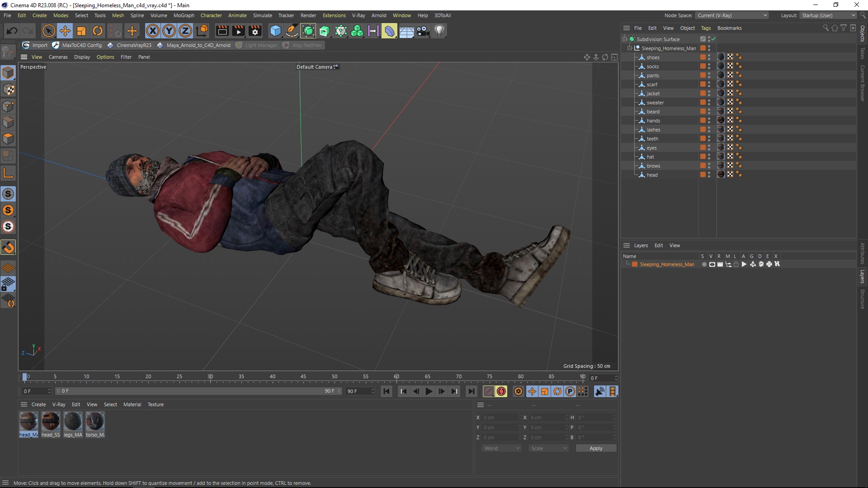Open the Scale mode dropdown
Viewport: 868px width, 488px height.
tap(548, 448)
